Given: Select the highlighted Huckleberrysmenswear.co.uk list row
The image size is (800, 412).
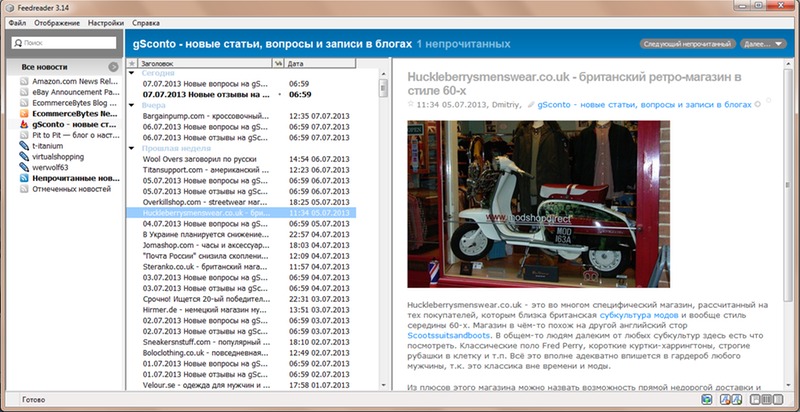Looking at the screenshot, I should coord(241,213).
